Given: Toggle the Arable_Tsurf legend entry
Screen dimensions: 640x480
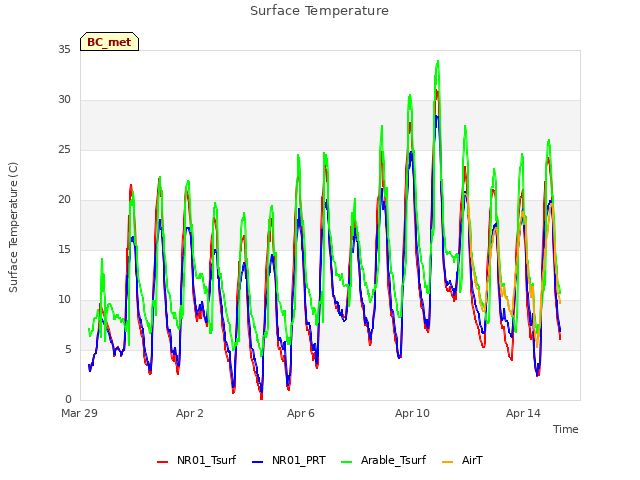Looking at the screenshot, I should pos(384,460).
